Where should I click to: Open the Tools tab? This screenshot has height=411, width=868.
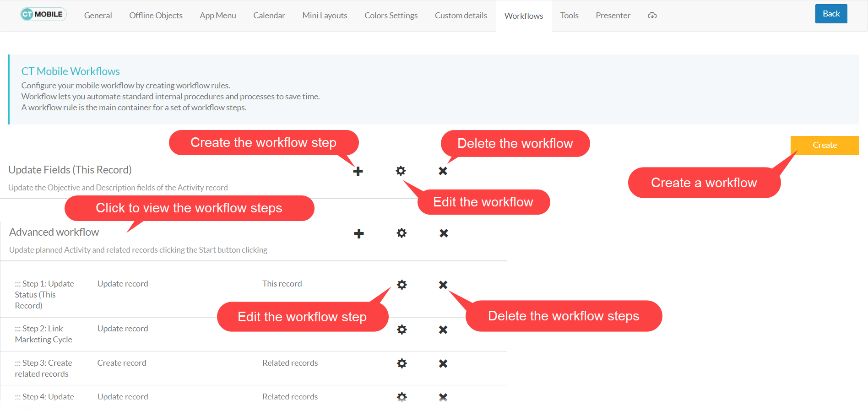pos(570,16)
